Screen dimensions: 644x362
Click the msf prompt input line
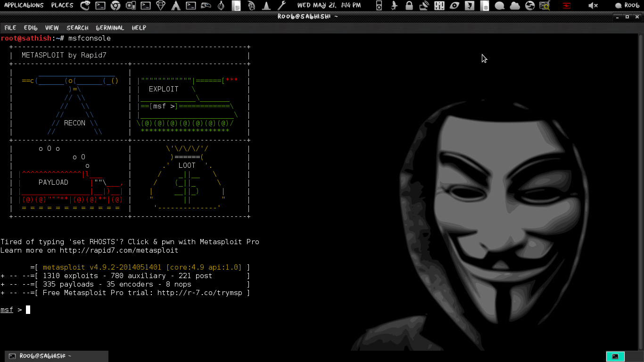pos(16,310)
